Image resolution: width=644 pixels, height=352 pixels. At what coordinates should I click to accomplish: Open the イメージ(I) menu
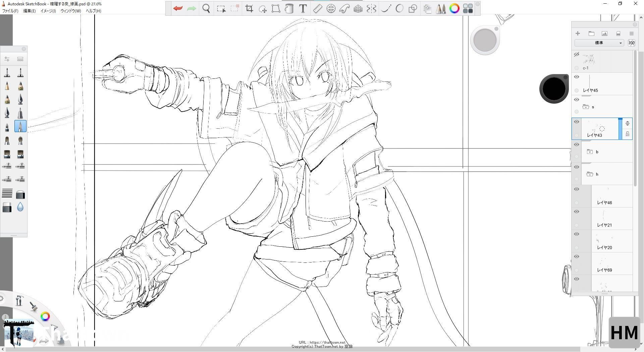click(48, 11)
